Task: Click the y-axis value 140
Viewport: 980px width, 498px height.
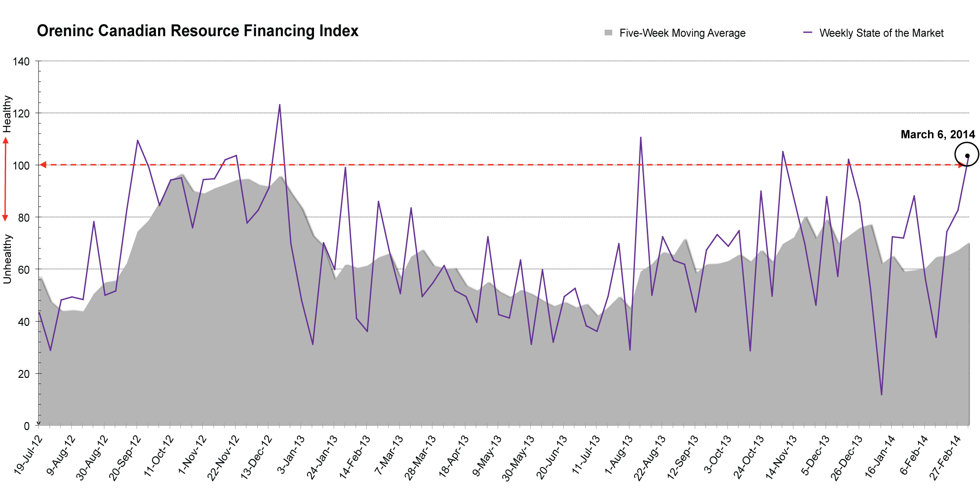Action: (x=21, y=62)
